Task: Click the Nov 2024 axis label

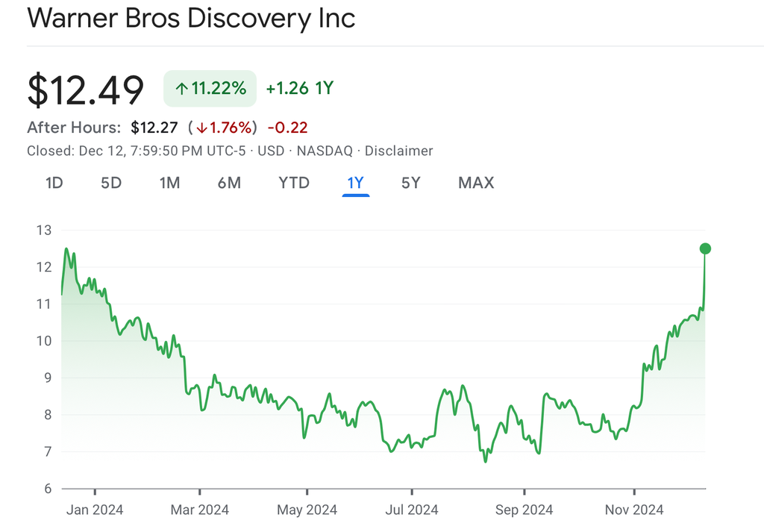Action: (634, 510)
